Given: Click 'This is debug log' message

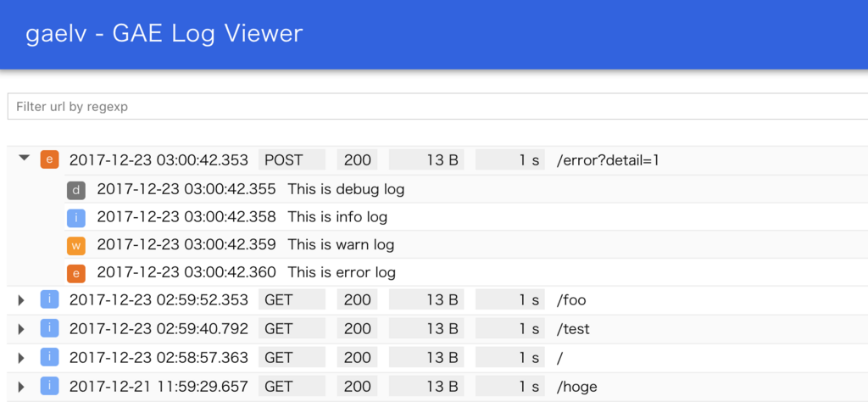Looking at the screenshot, I should click(x=346, y=189).
